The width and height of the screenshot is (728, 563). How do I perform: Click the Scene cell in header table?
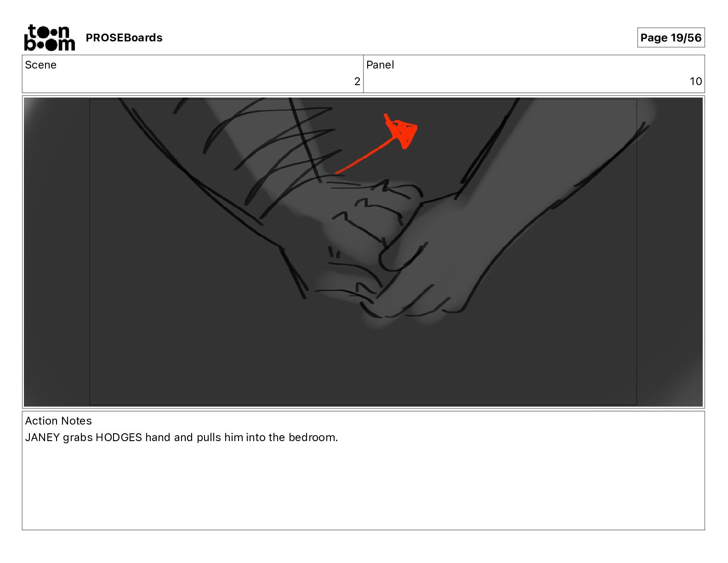pyautogui.click(x=193, y=74)
